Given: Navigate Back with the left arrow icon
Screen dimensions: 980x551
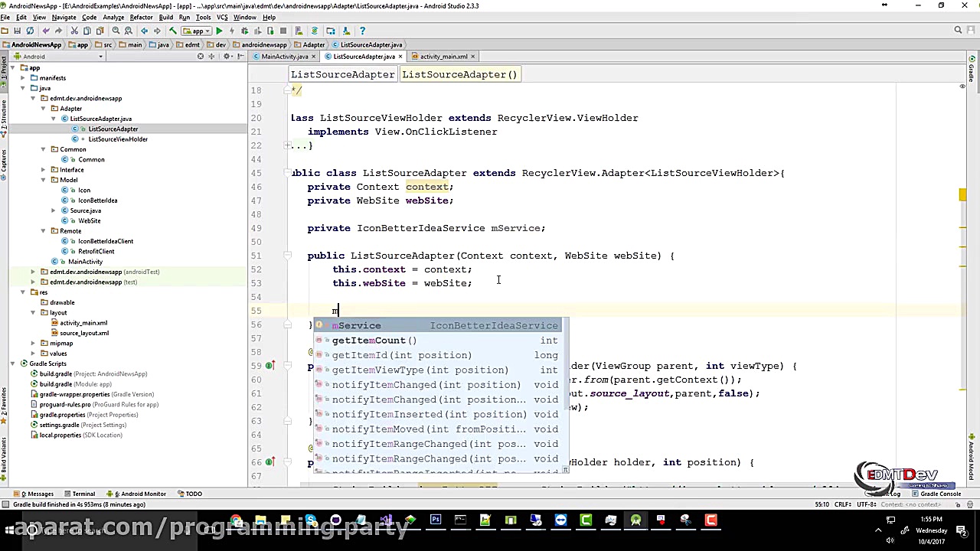Looking at the screenshot, I should 144,31.
